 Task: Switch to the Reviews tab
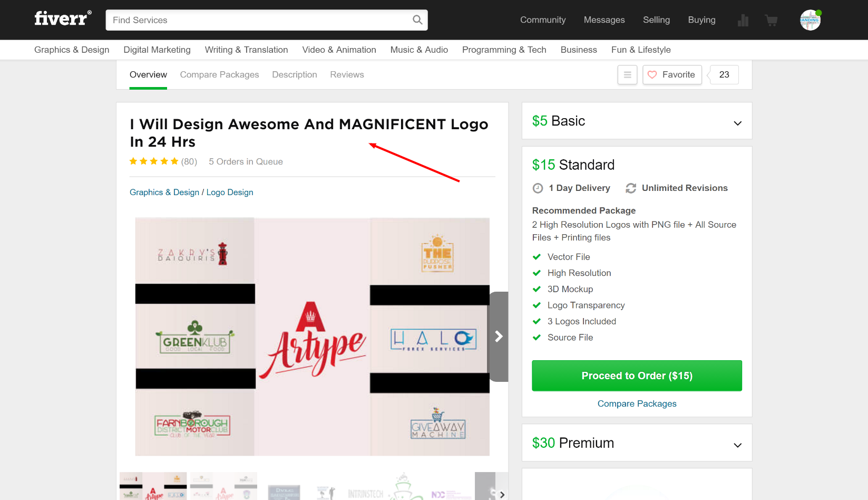(347, 75)
